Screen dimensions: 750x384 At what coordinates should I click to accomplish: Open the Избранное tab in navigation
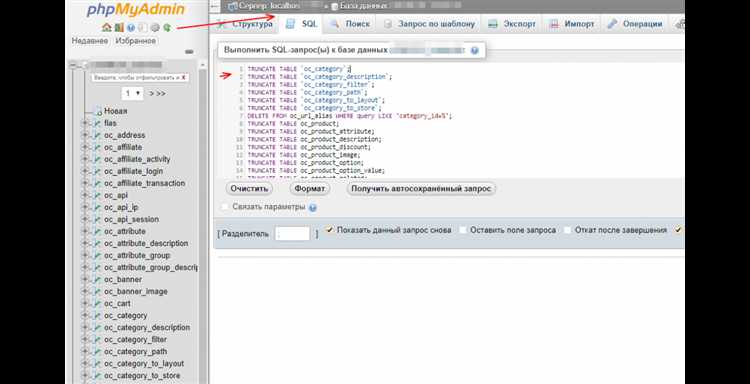136,41
